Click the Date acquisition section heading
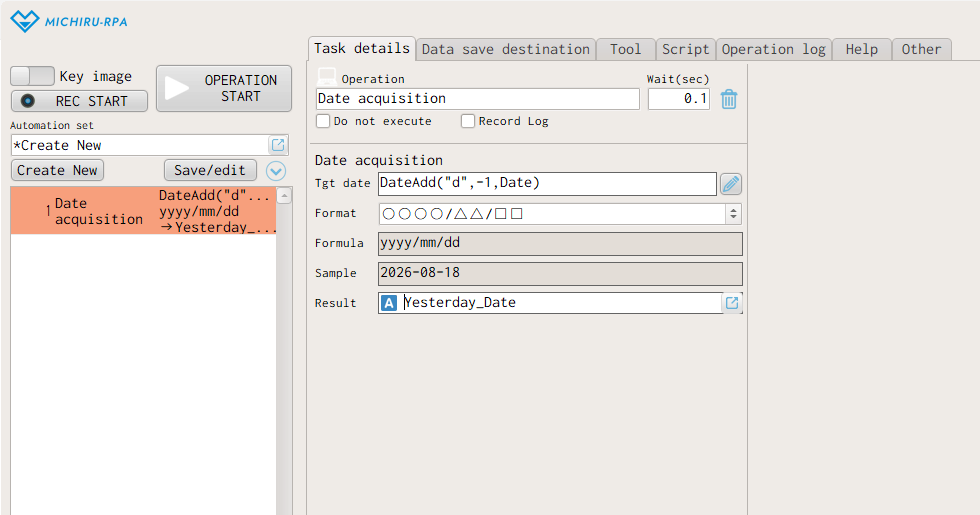This screenshot has width=980, height=515. (x=379, y=161)
